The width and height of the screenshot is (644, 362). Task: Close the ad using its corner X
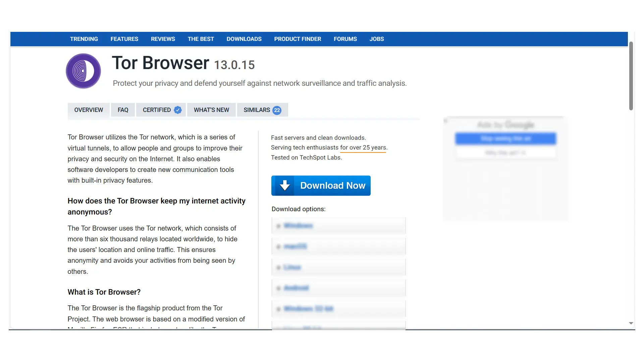tap(445, 121)
